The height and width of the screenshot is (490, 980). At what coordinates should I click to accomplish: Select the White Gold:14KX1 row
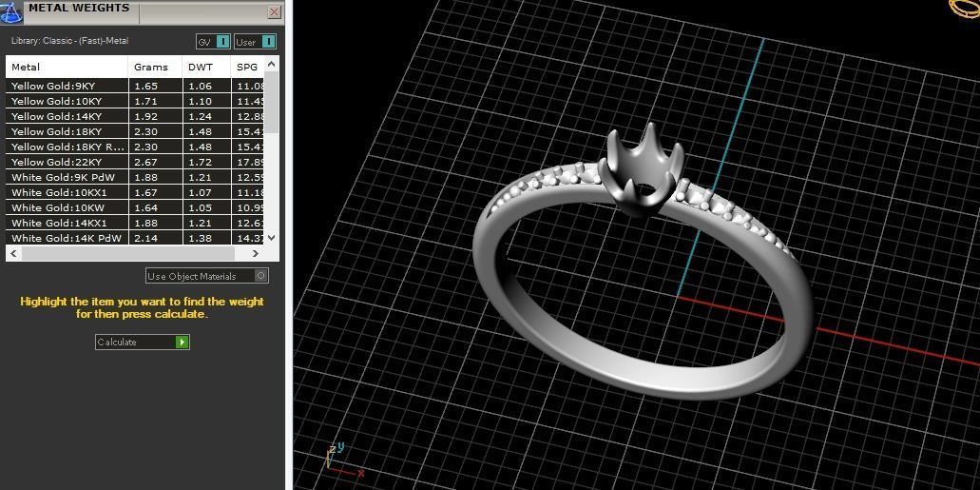(x=135, y=223)
